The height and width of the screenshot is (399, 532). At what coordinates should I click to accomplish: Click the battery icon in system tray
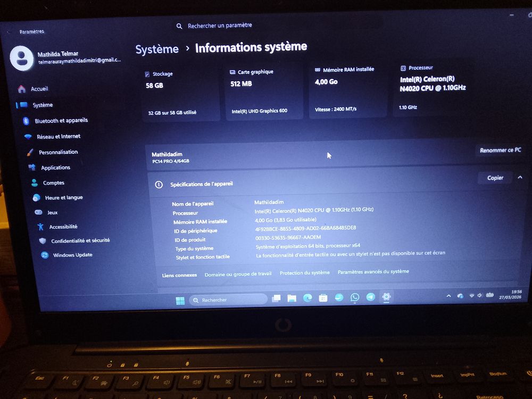(490, 295)
